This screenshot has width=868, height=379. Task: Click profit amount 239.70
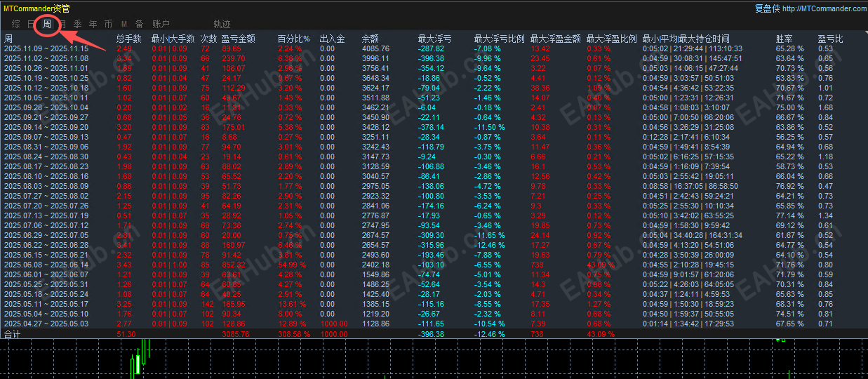coord(234,58)
